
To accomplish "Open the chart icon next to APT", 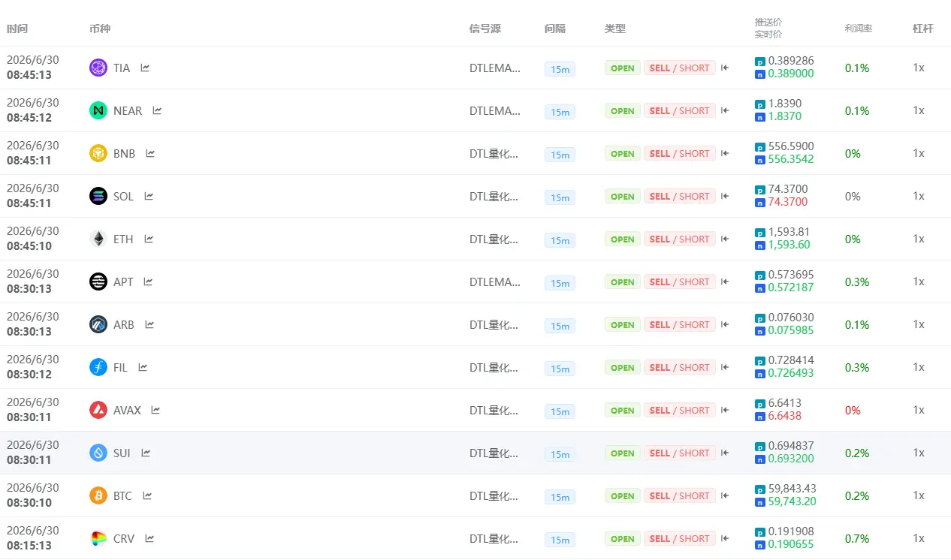I will 148,282.
